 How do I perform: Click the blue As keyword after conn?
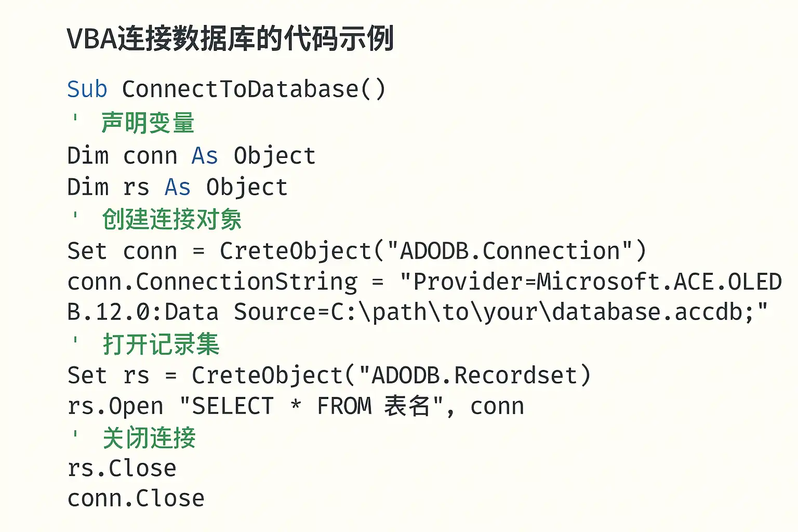[x=205, y=156]
